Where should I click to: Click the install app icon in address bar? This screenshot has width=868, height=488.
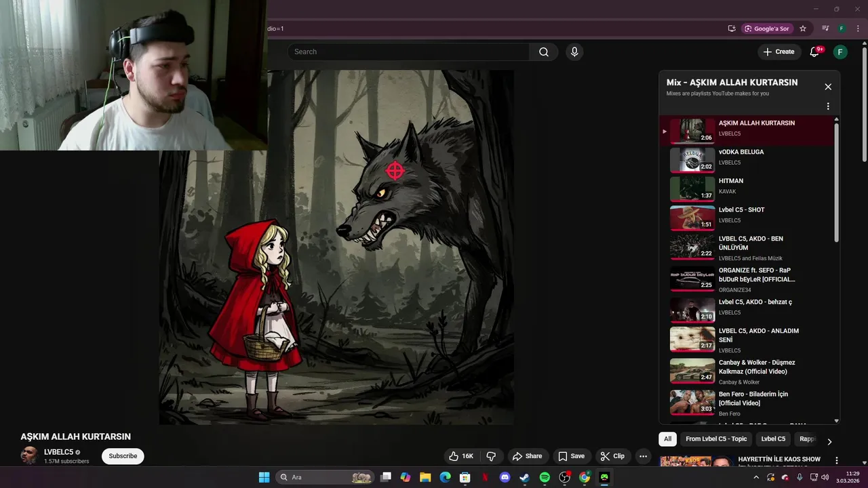[x=732, y=28]
